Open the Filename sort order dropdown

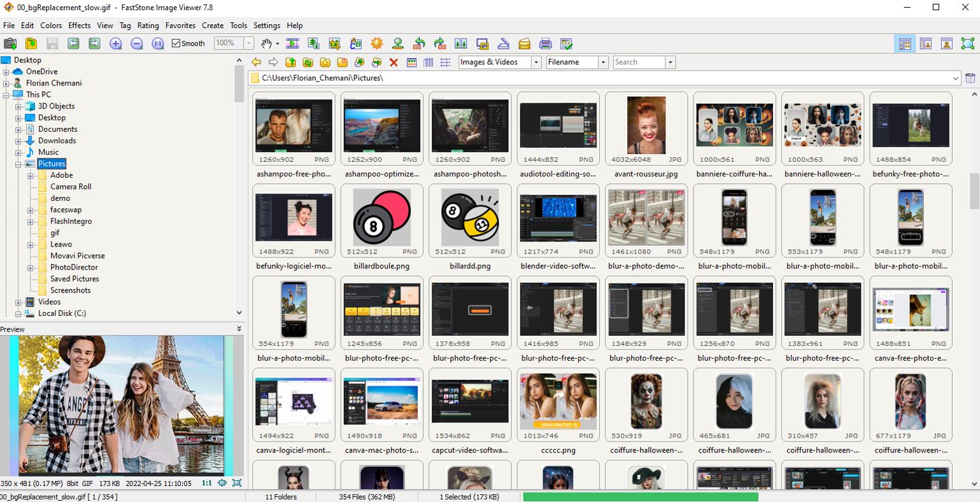tap(602, 62)
